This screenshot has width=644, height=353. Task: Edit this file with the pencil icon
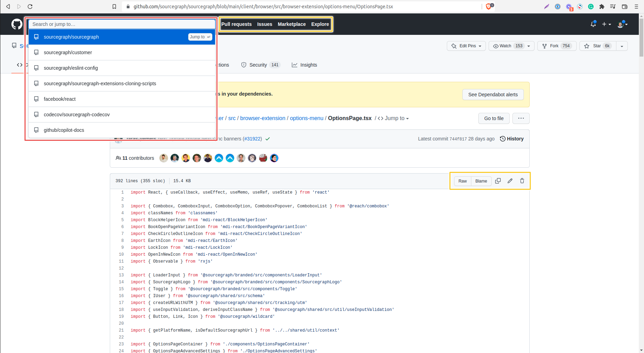510,181
